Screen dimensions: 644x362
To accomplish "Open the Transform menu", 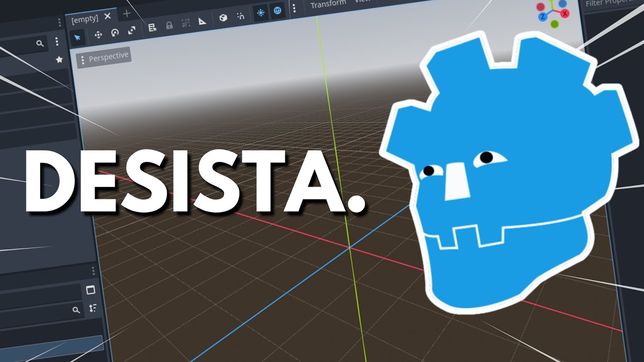I will pos(328,4).
